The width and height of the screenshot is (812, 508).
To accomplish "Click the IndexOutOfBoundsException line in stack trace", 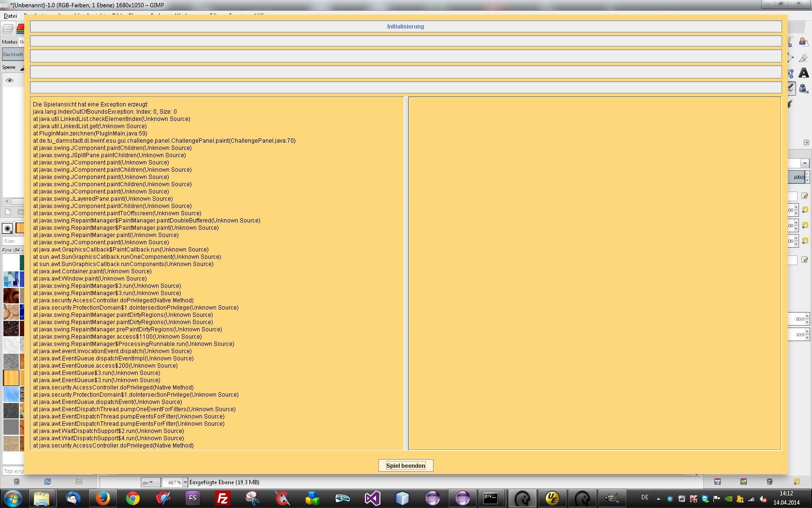I will [x=105, y=112].
